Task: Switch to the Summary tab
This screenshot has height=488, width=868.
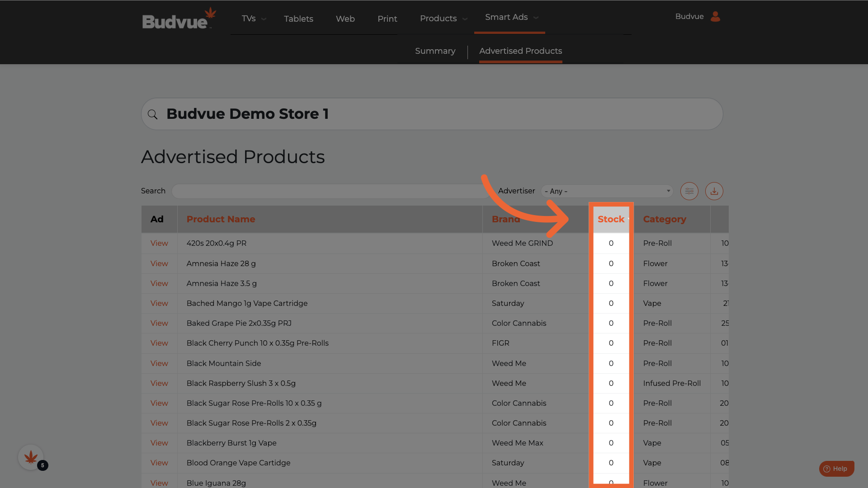Action: (435, 51)
